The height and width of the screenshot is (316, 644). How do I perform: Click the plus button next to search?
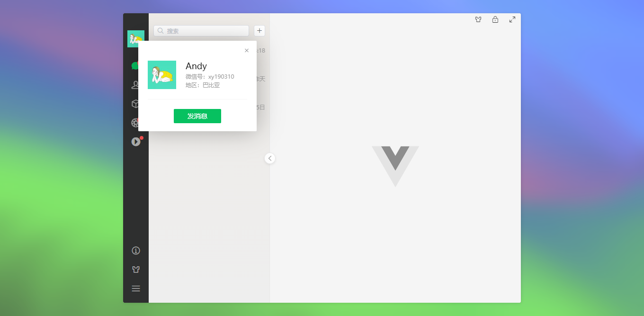click(x=259, y=31)
